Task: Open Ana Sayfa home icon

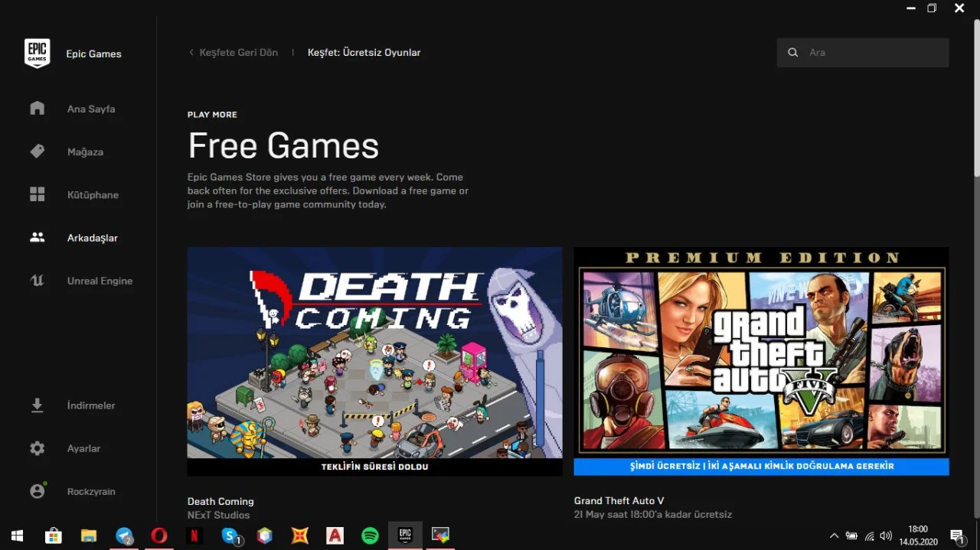Action: coord(38,108)
